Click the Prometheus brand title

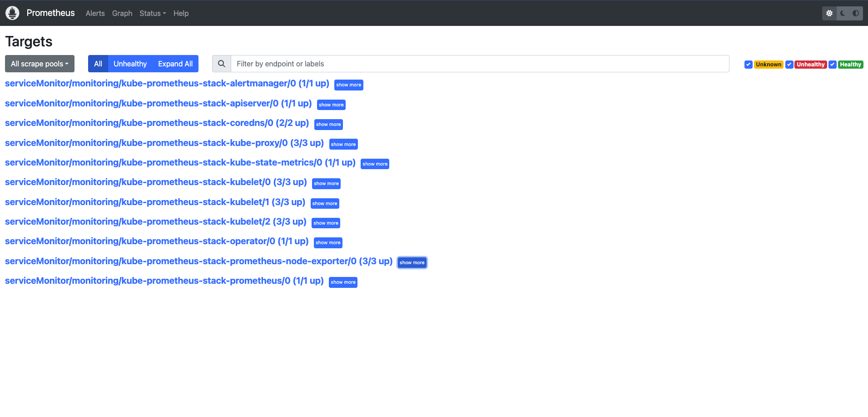(51, 13)
